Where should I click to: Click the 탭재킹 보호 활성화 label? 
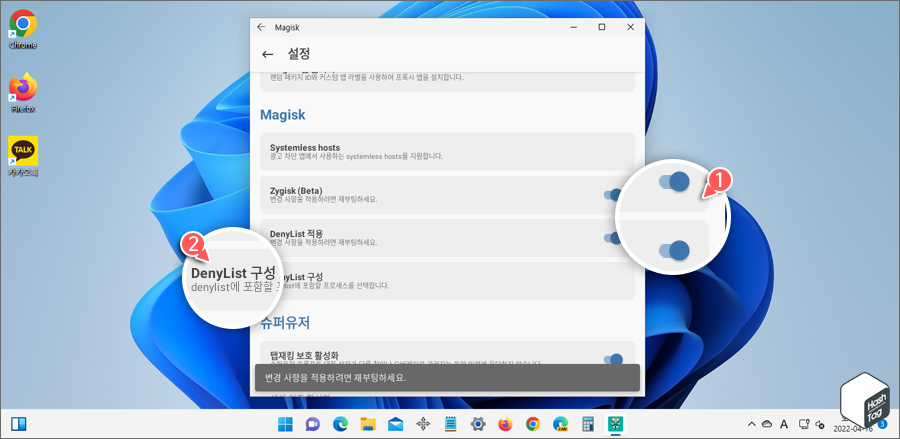[x=304, y=355]
